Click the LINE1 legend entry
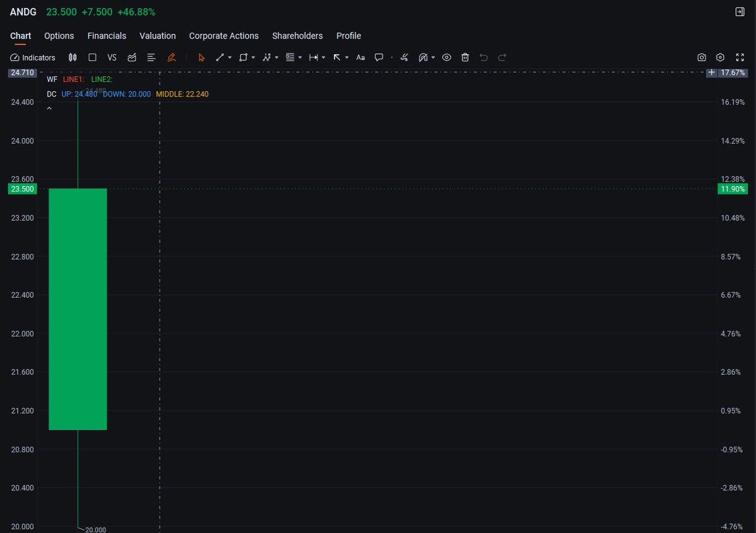 click(74, 79)
